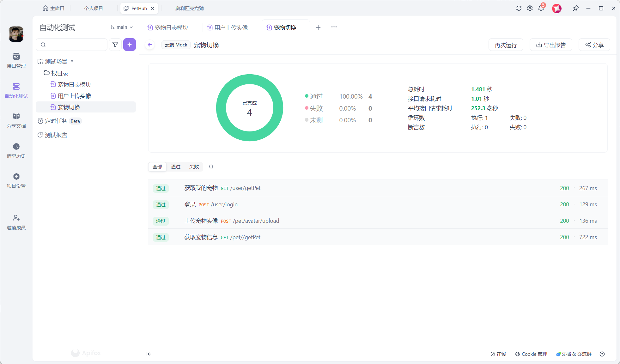Click the 再次运行 button
The image size is (620, 364).
point(506,45)
